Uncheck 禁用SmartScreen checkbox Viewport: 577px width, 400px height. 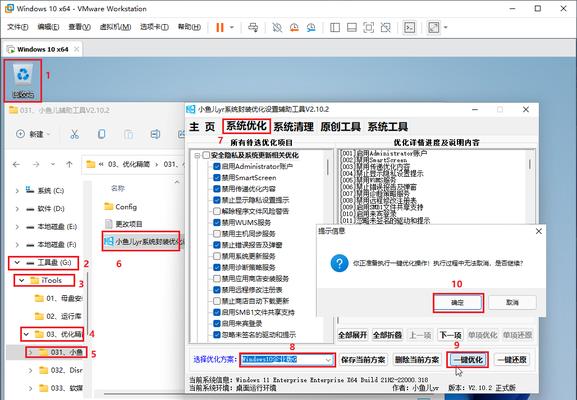pos(217,178)
